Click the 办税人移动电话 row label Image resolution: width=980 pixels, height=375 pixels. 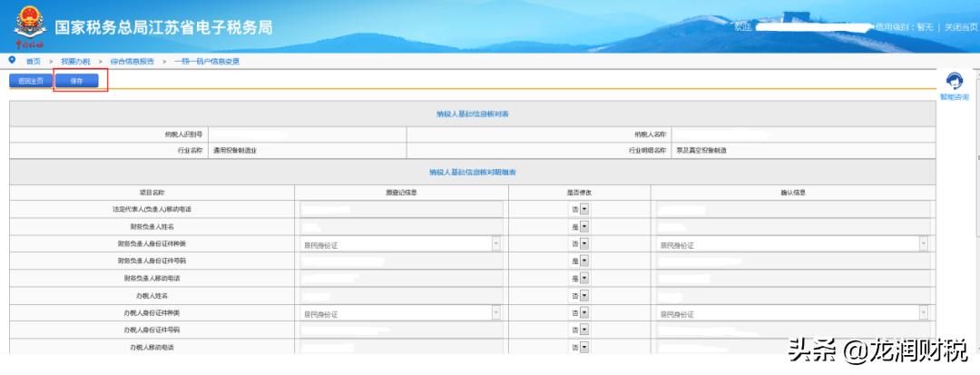[152, 347]
